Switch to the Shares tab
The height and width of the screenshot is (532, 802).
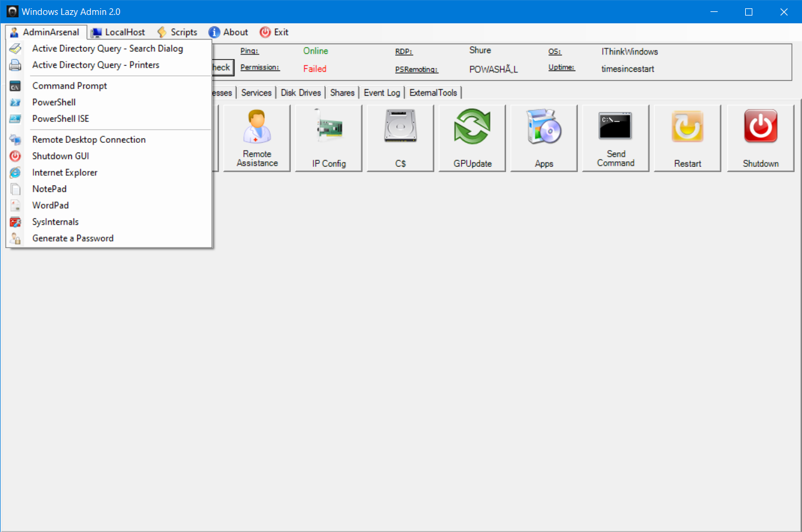point(342,93)
